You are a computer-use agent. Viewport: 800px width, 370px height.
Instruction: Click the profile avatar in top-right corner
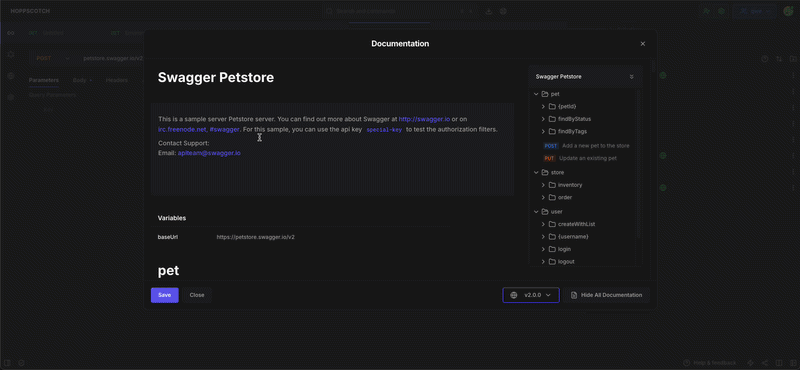point(788,11)
